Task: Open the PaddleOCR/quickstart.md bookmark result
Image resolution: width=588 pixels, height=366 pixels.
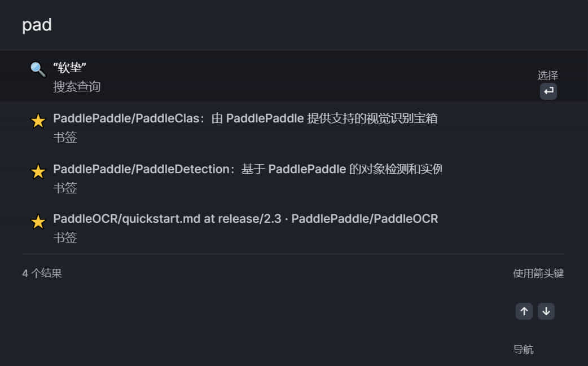Action: click(294, 228)
